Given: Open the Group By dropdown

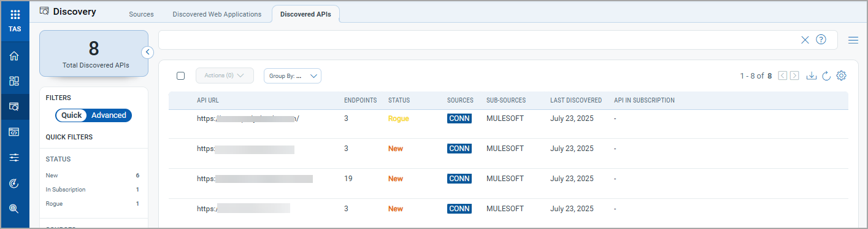Looking at the screenshot, I should point(293,76).
